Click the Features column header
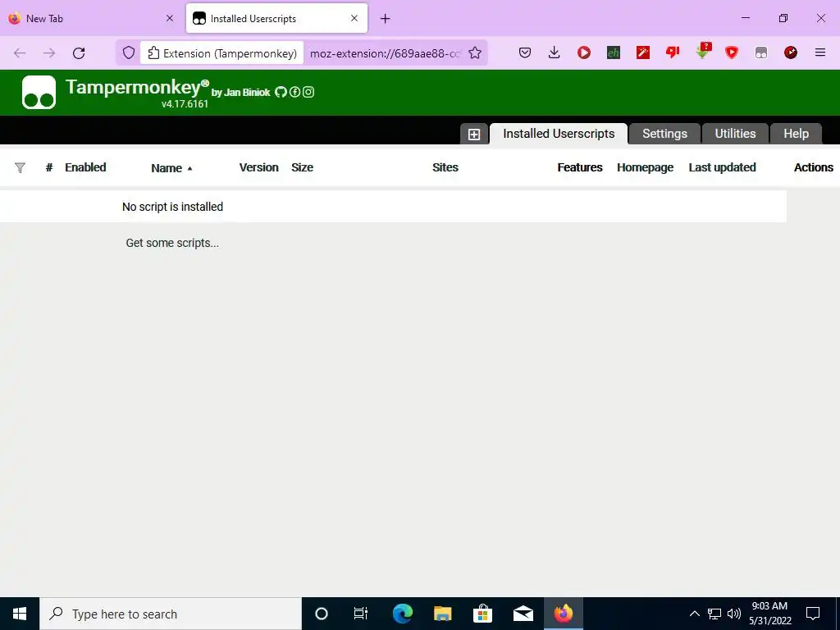 click(580, 167)
